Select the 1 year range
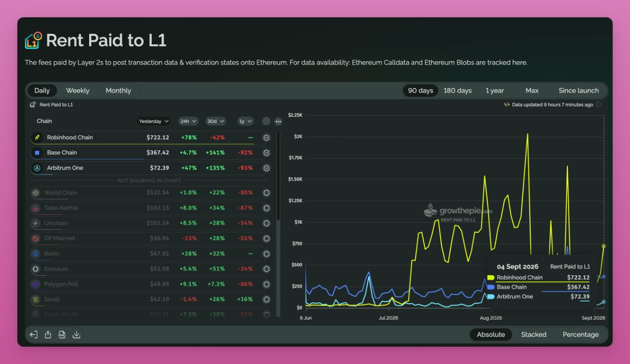Viewport: 630px width, 364px height. [x=495, y=91]
